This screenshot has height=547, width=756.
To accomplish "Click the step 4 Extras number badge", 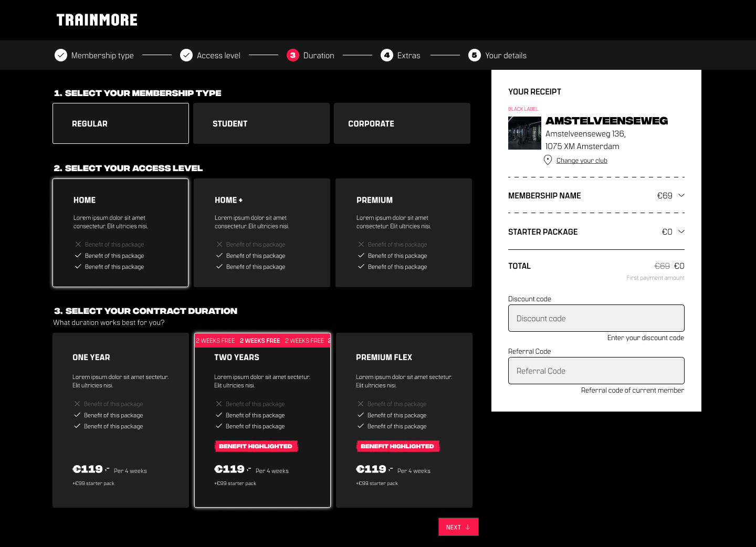I will tap(387, 55).
